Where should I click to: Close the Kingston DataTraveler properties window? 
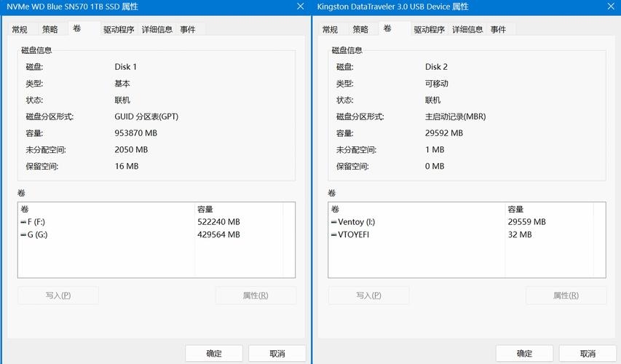click(611, 7)
